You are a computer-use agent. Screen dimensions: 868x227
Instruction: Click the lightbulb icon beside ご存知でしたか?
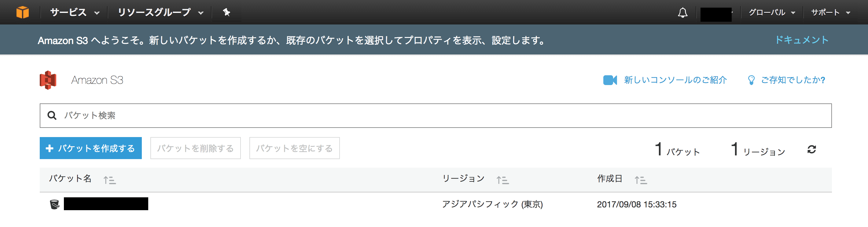751,80
